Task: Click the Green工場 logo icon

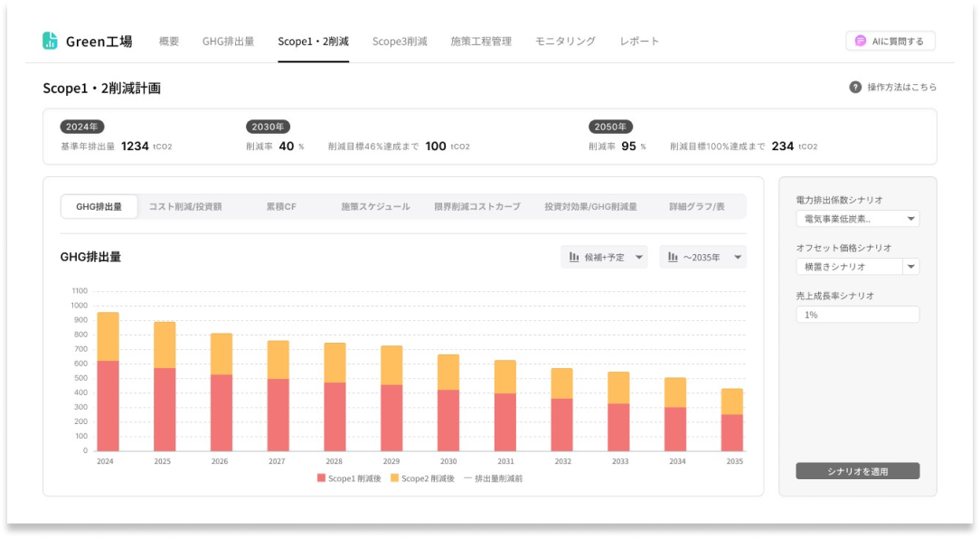Action: click(x=50, y=41)
